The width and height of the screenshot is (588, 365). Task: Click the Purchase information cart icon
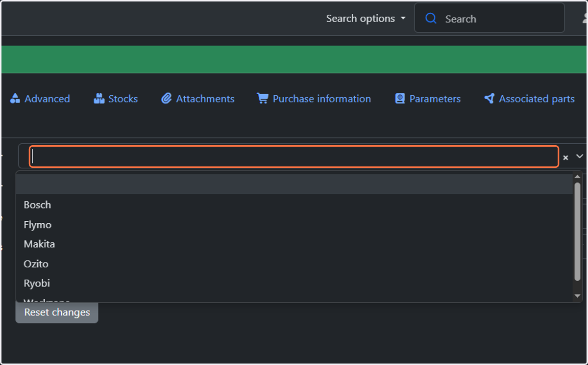click(263, 99)
